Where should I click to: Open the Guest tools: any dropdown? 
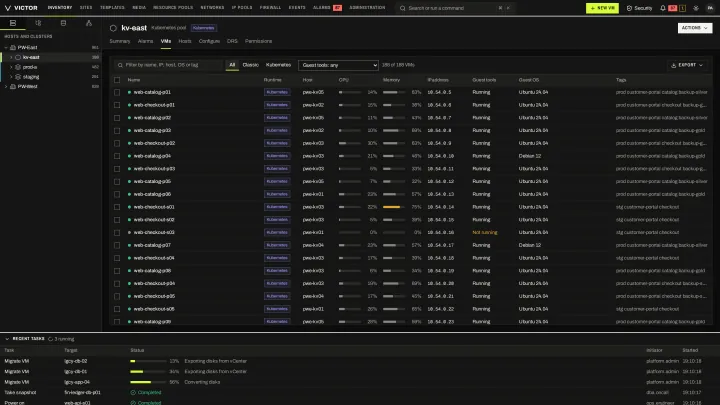point(338,65)
